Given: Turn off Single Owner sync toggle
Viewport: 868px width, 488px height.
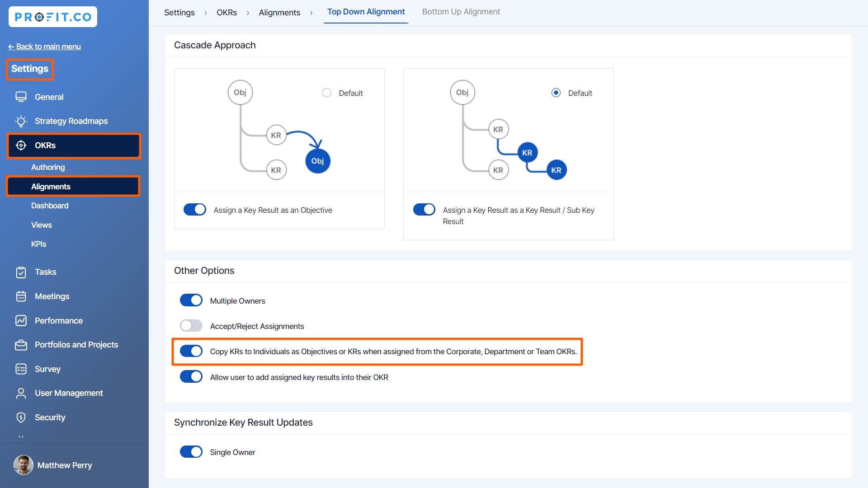Looking at the screenshot, I should tap(191, 452).
